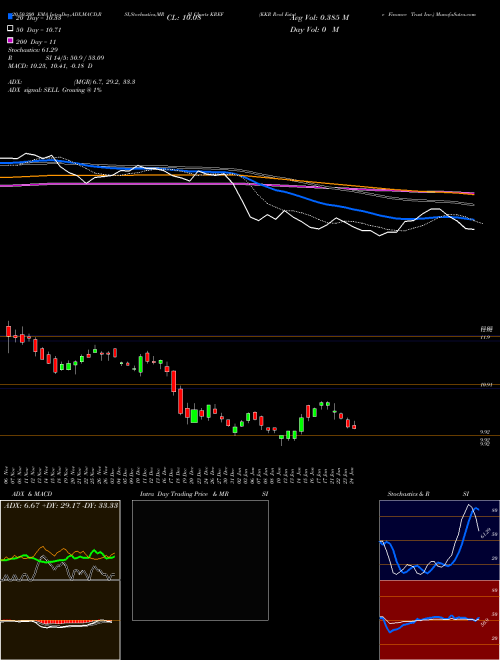The width and height of the screenshot is (500, 660).
Task: Click the 'Stochastics: 61.29' reading
Action: tap(33, 50)
